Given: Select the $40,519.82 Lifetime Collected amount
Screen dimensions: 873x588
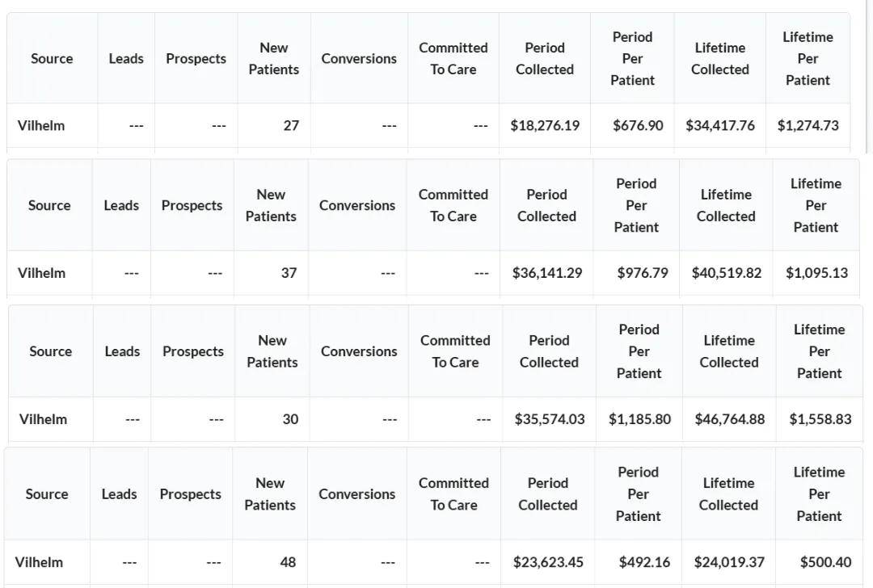Looking at the screenshot, I should 727,273.
